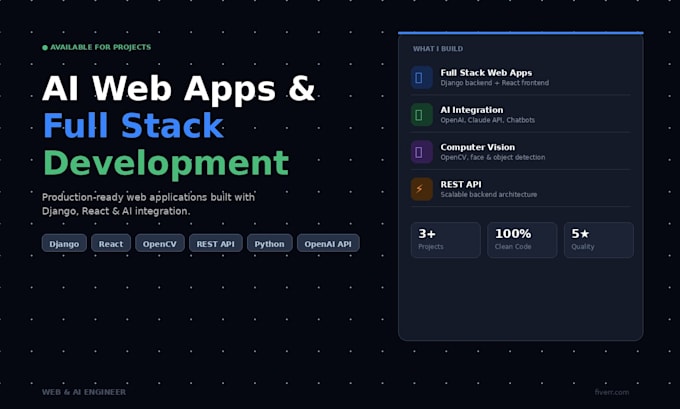Select the OpenCV tag

[x=160, y=243]
